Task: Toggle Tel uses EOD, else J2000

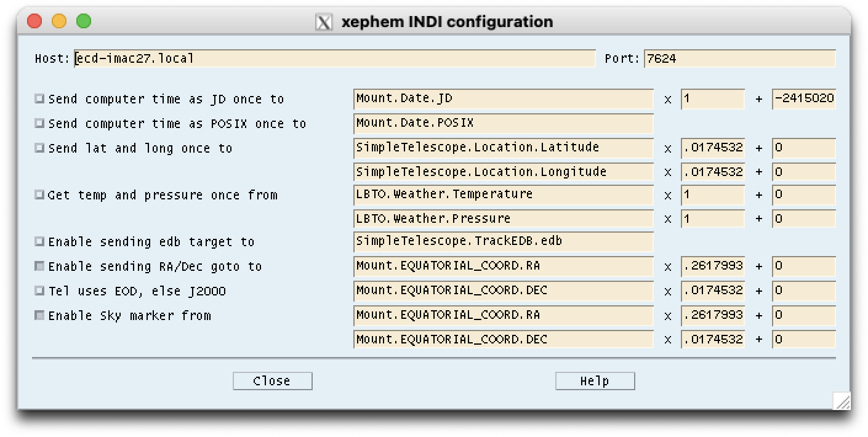Action: (x=39, y=291)
